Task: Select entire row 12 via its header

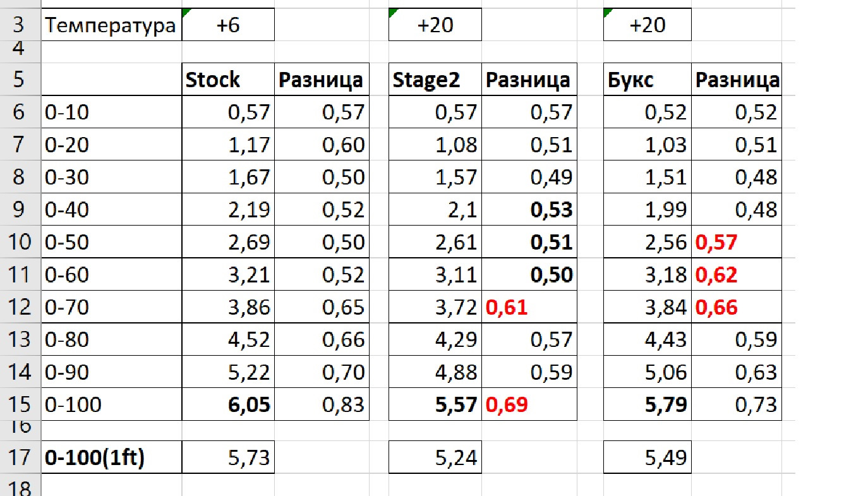Action: [x=20, y=307]
